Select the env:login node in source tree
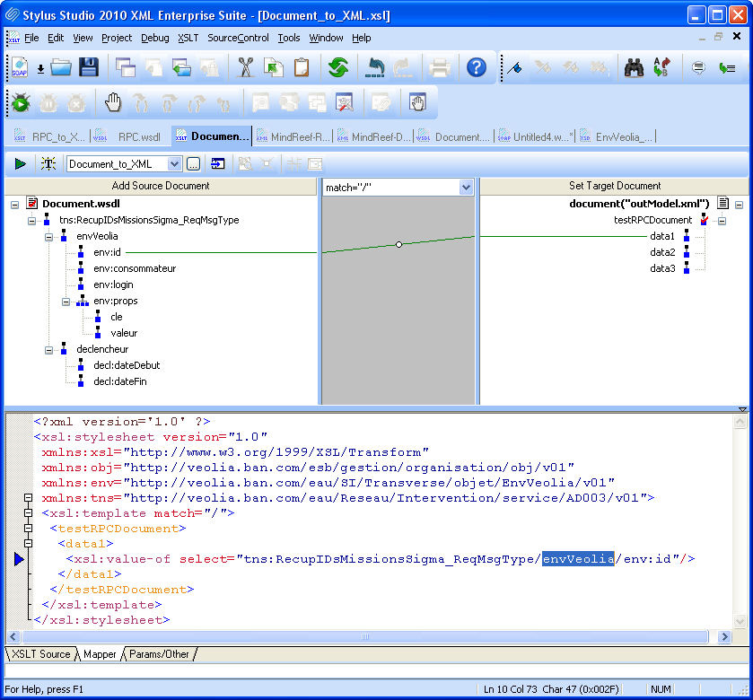This screenshot has width=753, height=700. [113, 284]
